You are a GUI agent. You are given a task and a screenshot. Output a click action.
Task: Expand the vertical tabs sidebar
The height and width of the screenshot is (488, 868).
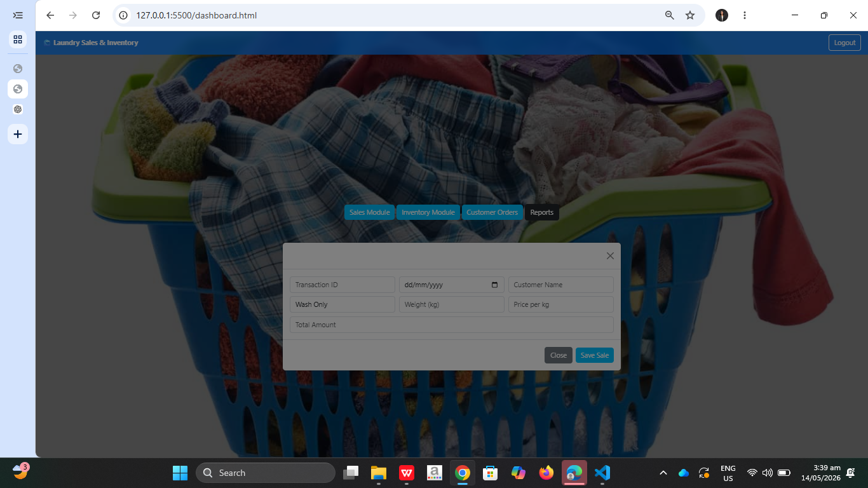[18, 15]
